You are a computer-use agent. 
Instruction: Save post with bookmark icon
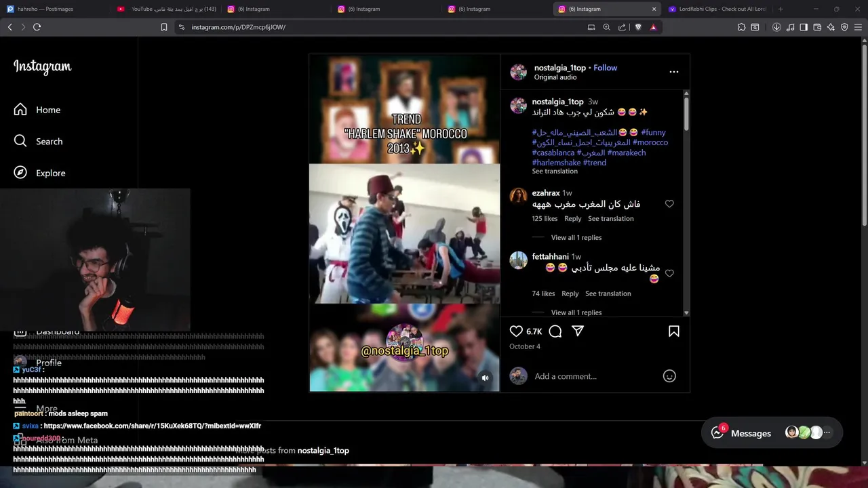click(674, 331)
